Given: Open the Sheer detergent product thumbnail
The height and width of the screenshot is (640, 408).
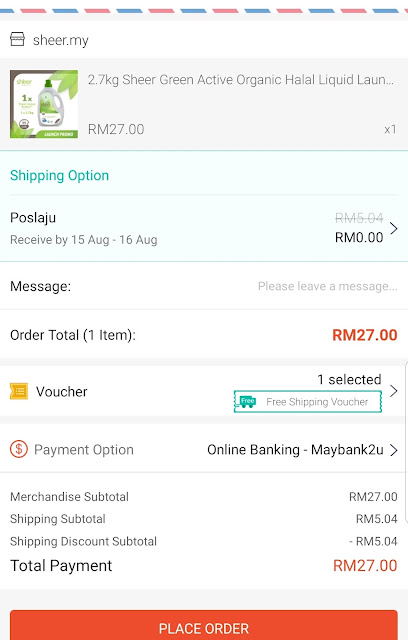Looking at the screenshot, I should [x=44, y=104].
